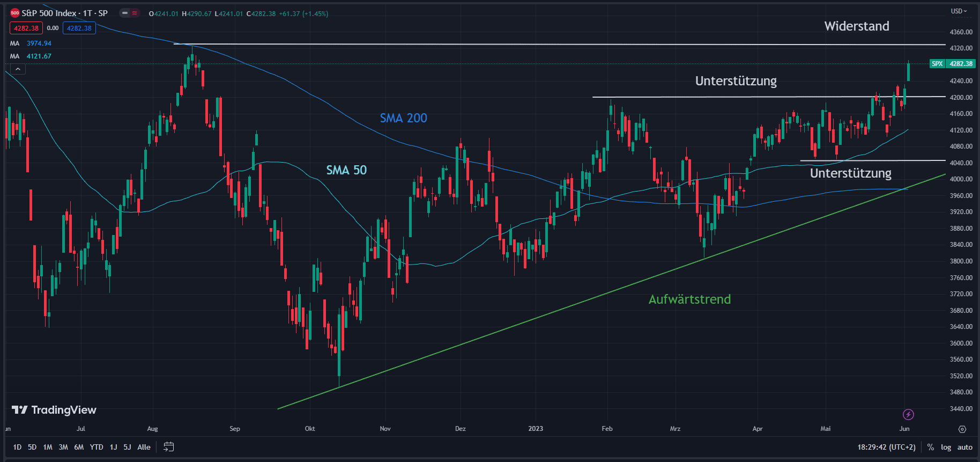The height and width of the screenshot is (462, 980).
Task: Open the USD currency dropdown
Action: click(959, 11)
